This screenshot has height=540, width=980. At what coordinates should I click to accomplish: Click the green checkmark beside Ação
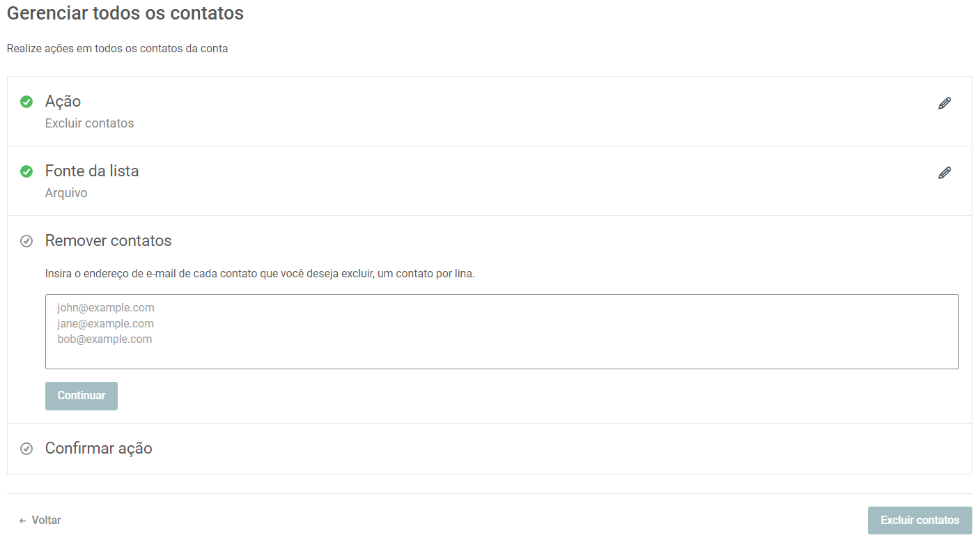[x=26, y=102]
